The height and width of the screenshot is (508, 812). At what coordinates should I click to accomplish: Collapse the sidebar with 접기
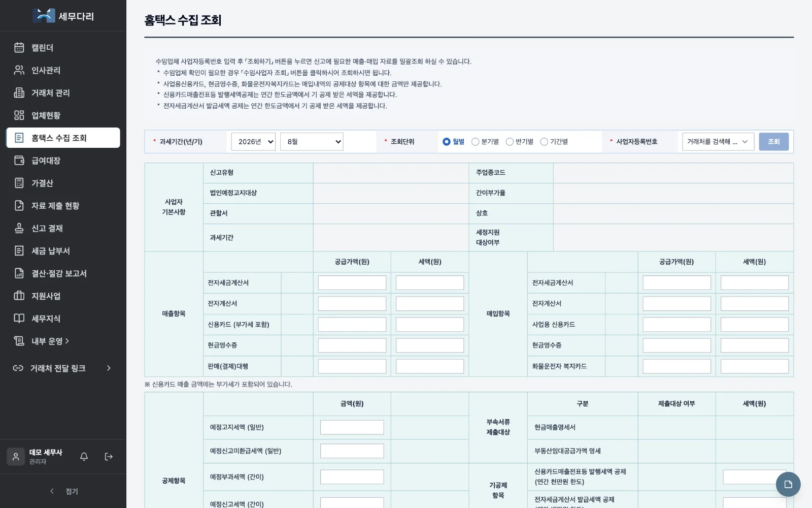tap(63, 491)
